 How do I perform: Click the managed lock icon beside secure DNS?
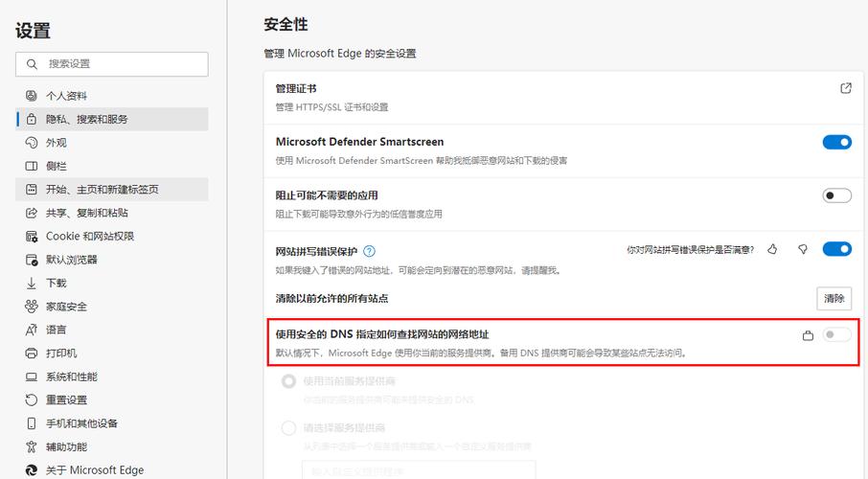809,335
